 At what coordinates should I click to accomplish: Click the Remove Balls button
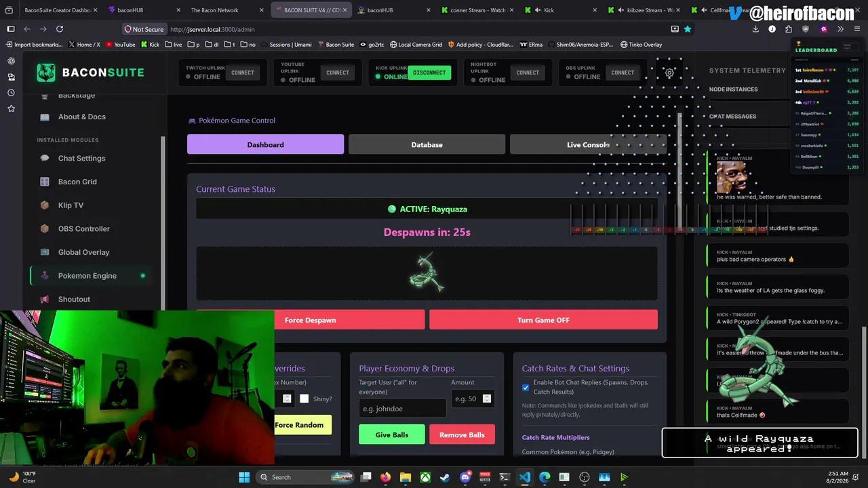(462, 434)
